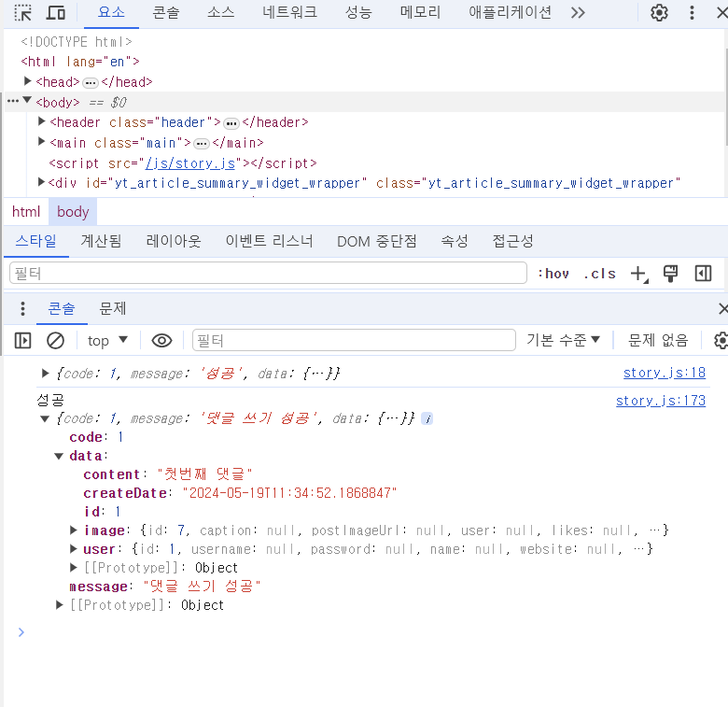Click the ellipsis badge inside main tag
Screen dimensions: 728x707
(x=202, y=144)
